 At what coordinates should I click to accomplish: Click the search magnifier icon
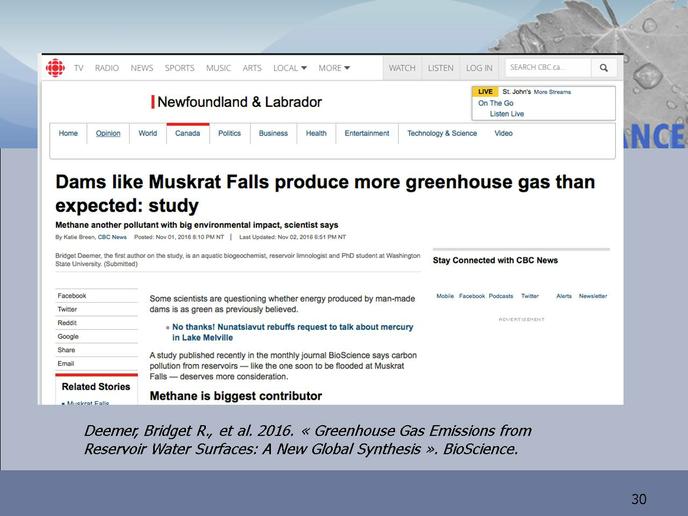(x=604, y=68)
